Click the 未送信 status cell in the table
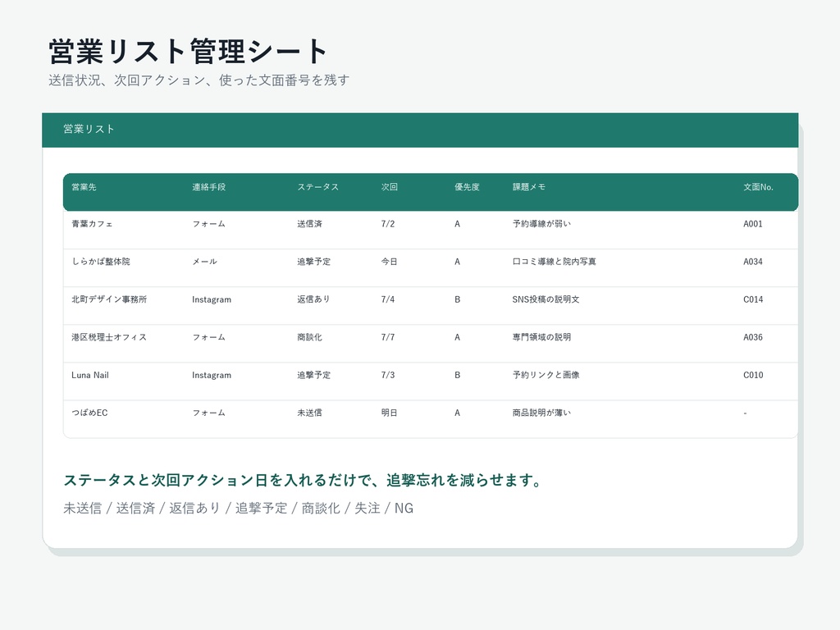This screenshot has width=840, height=630. coord(309,413)
